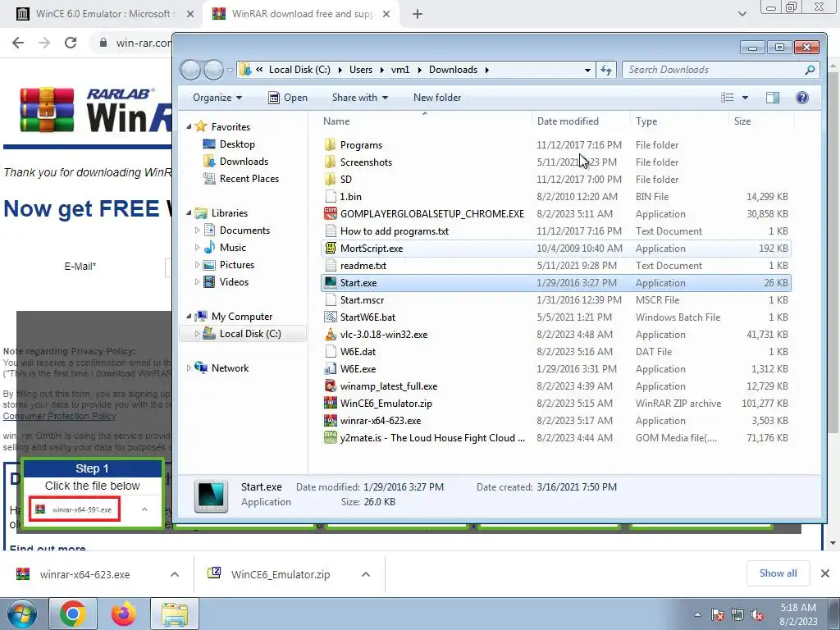The width and height of the screenshot is (840, 630).
Task: Click the Change your view icon
Action: (728, 98)
